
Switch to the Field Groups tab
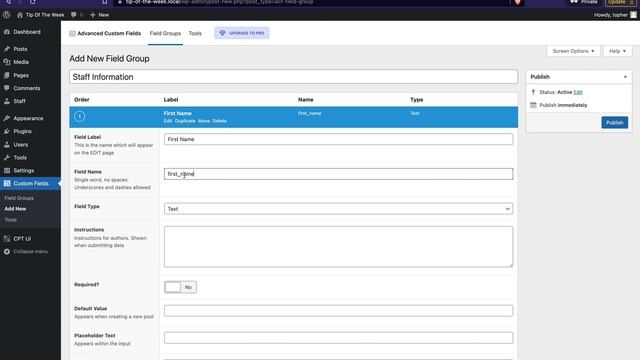(x=165, y=33)
